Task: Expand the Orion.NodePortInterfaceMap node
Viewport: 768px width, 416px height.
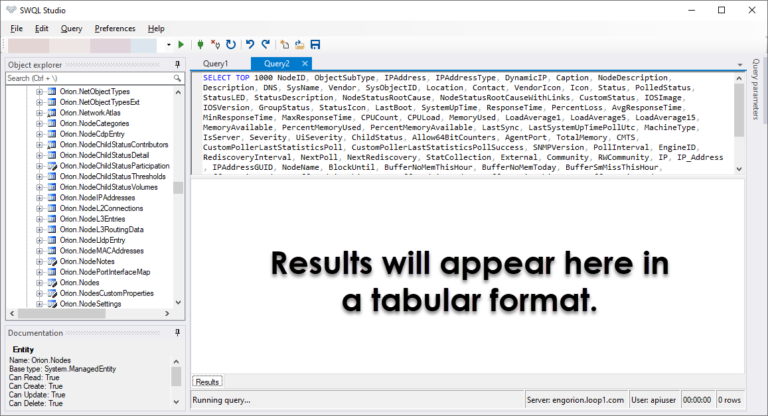Action: [x=39, y=272]
